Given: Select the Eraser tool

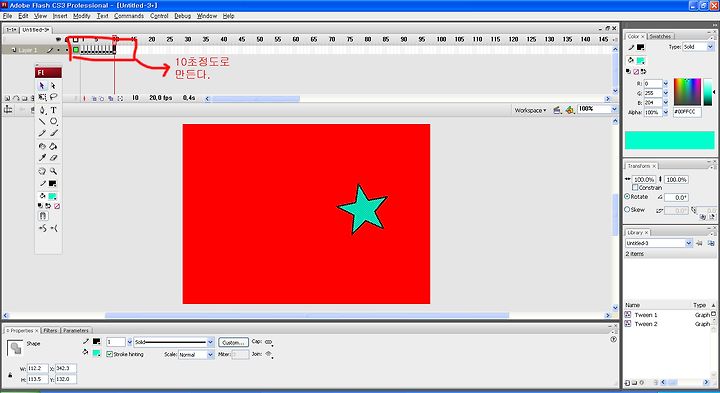Looking at the screenshot, I should pyautogui.click(x=53, y=158).
